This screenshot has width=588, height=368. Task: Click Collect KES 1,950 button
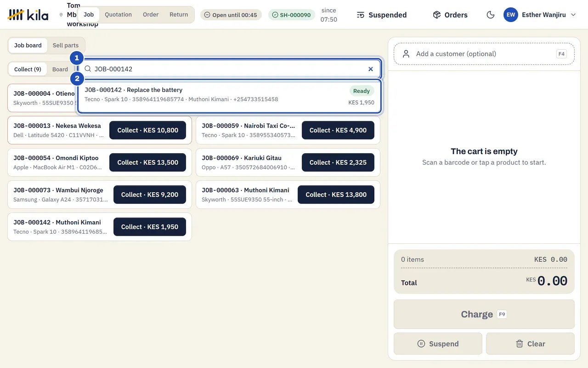(x=150, y=227)
